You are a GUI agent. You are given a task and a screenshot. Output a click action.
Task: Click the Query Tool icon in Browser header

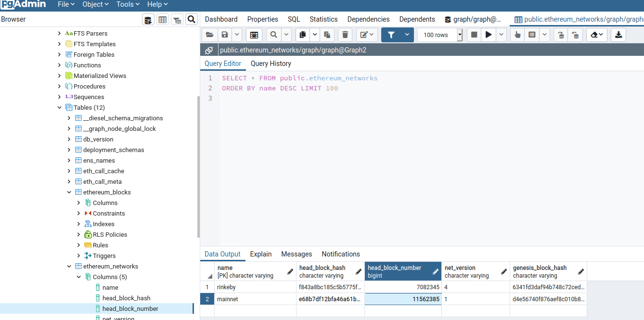(x=148, y=19)
